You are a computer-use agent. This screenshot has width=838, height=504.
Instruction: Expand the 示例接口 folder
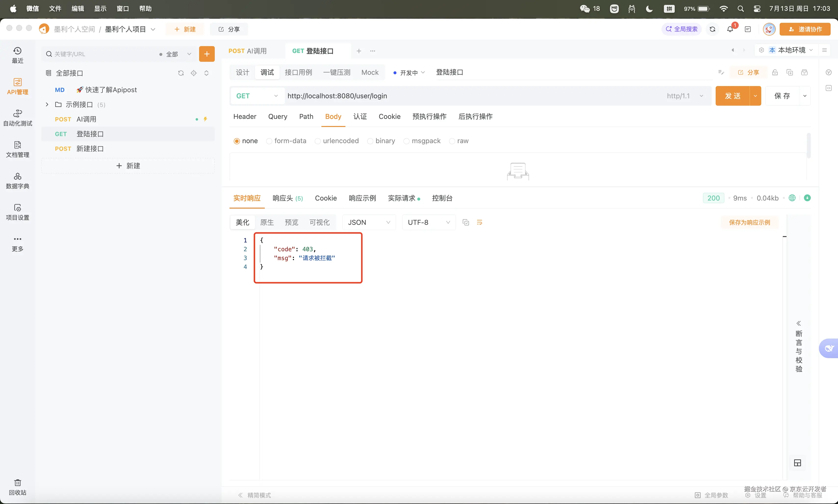click(x=47, y=105)
